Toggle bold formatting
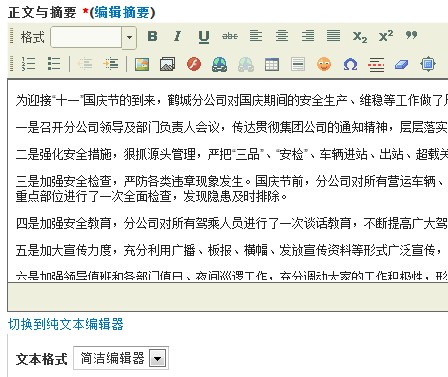Screen dimensions: 448x377 152,36
